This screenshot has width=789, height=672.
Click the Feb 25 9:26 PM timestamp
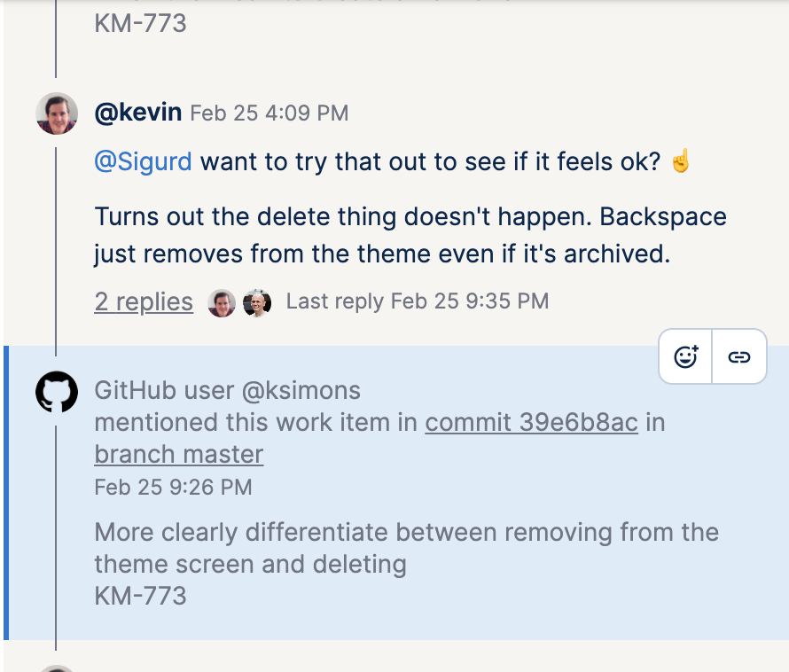[x=173, y=487]
